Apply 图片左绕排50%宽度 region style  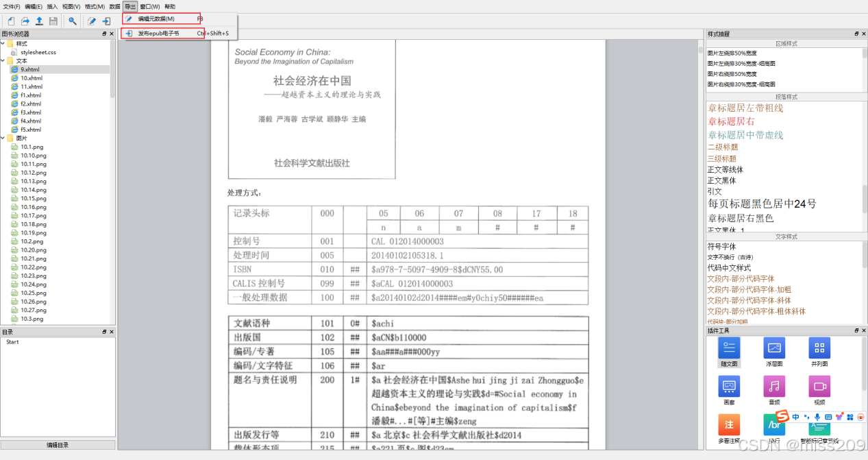[x=732, y=53]
